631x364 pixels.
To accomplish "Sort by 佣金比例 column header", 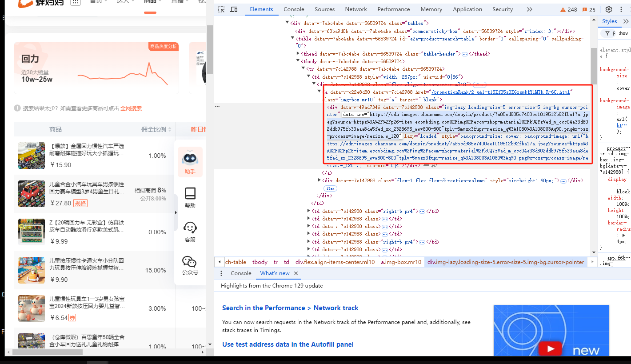I will [x=154, y=129].
